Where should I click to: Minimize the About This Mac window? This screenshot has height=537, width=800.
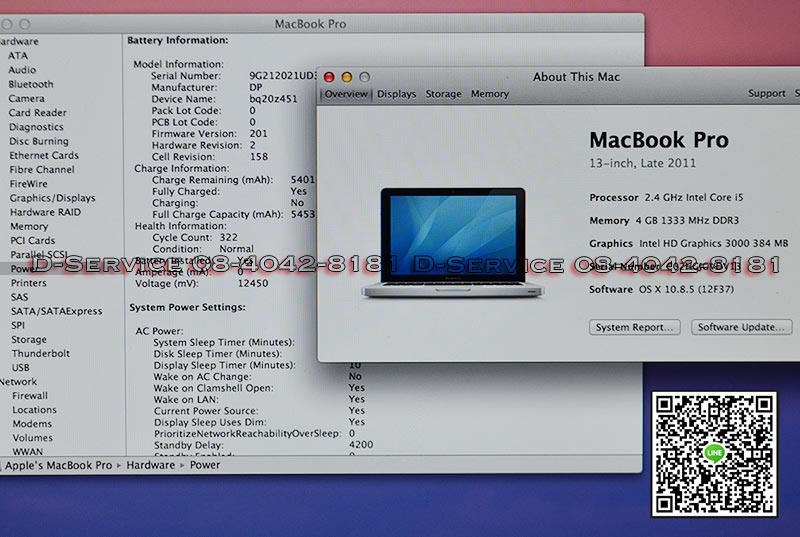[347, 77]
